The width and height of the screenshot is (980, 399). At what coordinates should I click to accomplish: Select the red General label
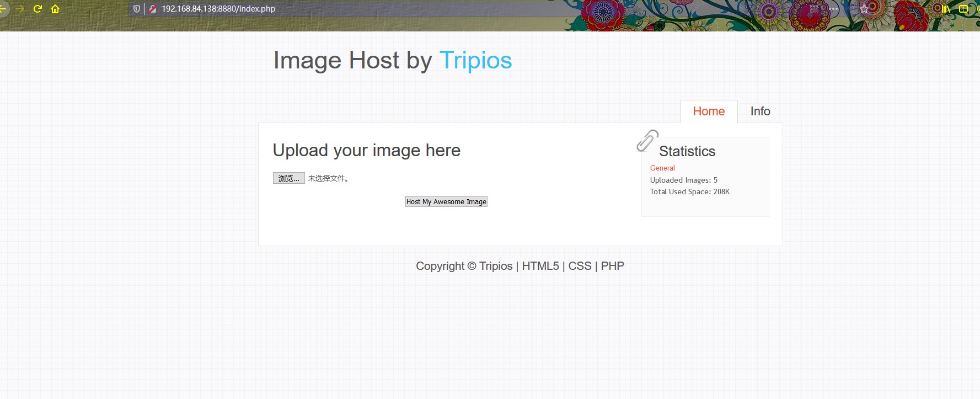point(662,168)
